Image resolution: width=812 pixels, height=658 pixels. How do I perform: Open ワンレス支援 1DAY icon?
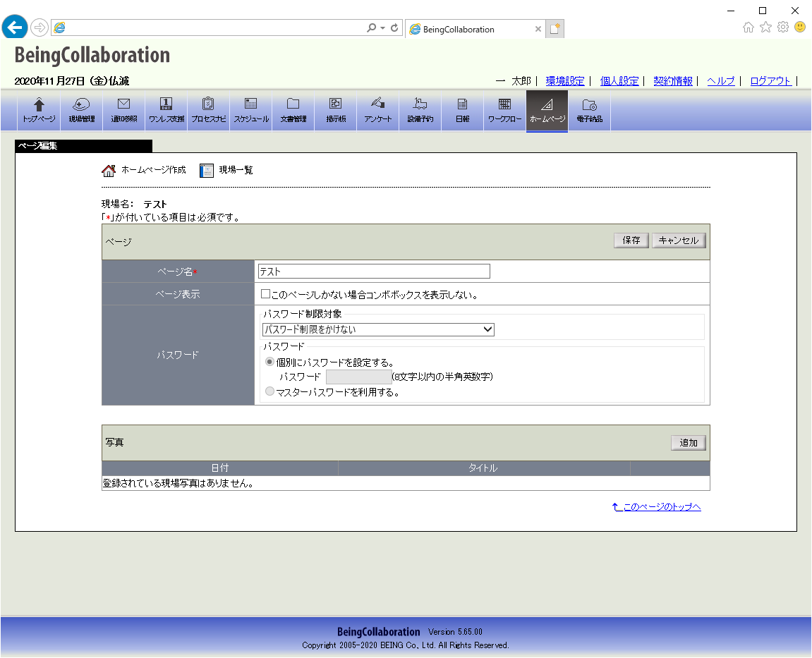pos(166,110)
